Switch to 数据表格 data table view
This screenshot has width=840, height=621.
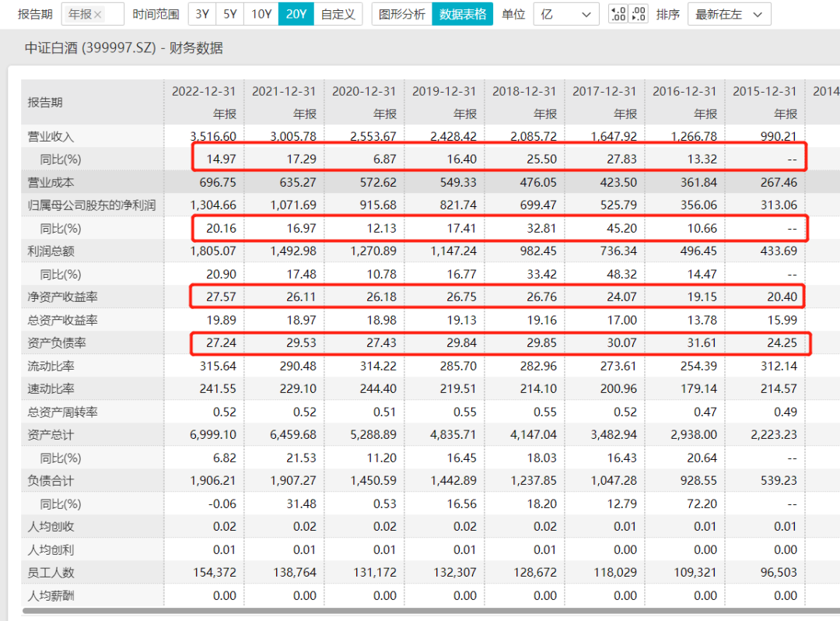(462, 14)
